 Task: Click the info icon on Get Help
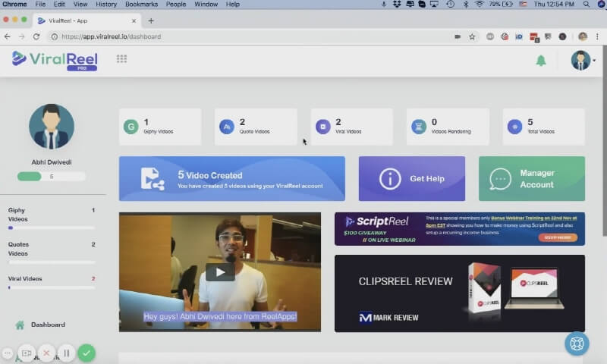coord(390,179)
